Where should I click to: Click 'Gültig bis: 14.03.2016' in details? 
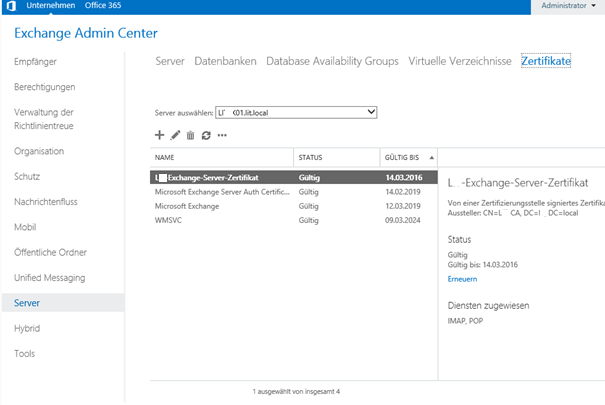click(483, 265)
